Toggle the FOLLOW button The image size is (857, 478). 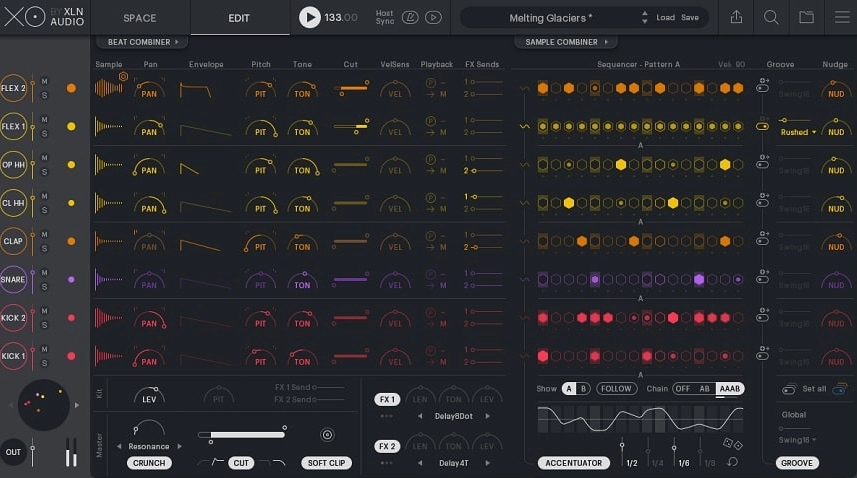[616, 389]
